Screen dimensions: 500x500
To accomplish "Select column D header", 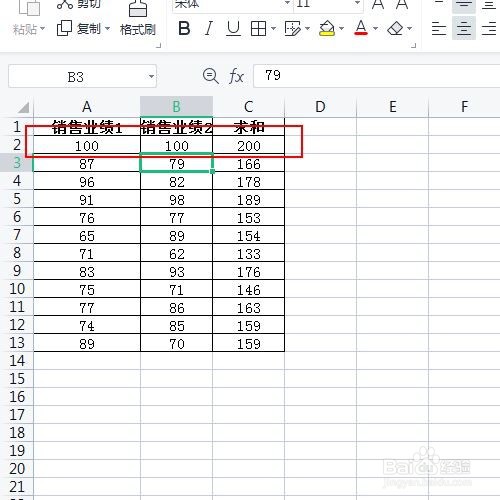I will 320,107.
